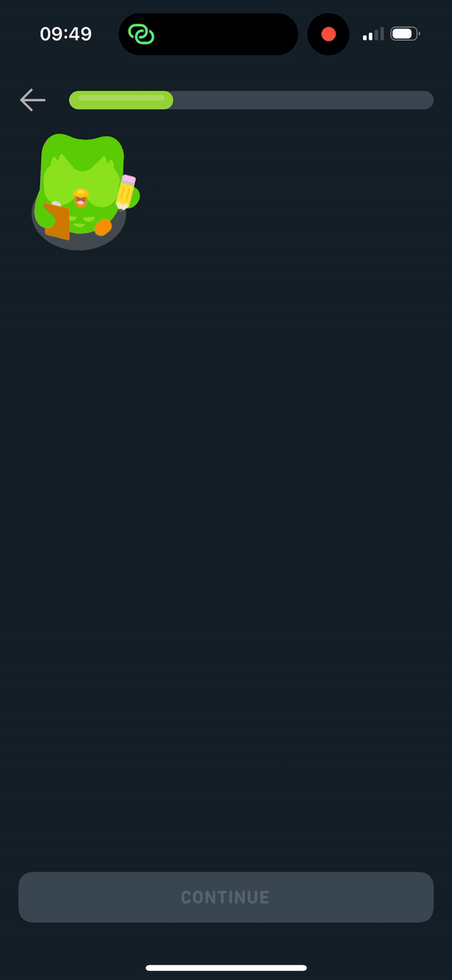The width and height of the screenshot is (452, 980).
Task: Tap the dark oval shadow under Duo
Action: 78,235
